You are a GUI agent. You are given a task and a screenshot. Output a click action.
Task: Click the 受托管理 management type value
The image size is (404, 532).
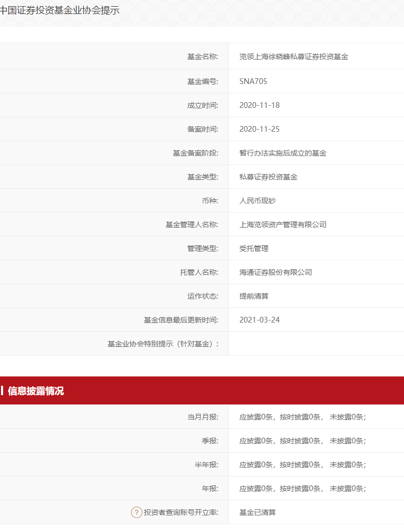(254, 248)
